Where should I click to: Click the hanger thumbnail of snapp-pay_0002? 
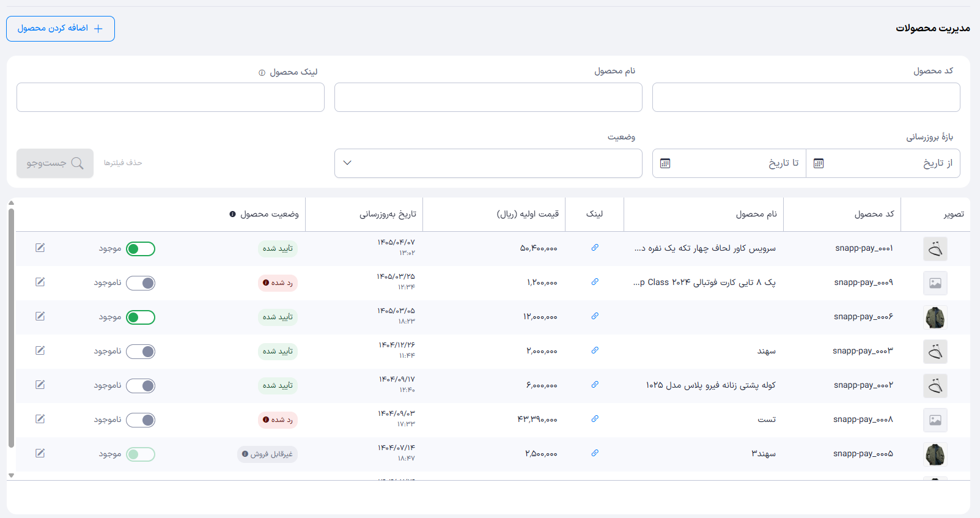coord(935,386)
